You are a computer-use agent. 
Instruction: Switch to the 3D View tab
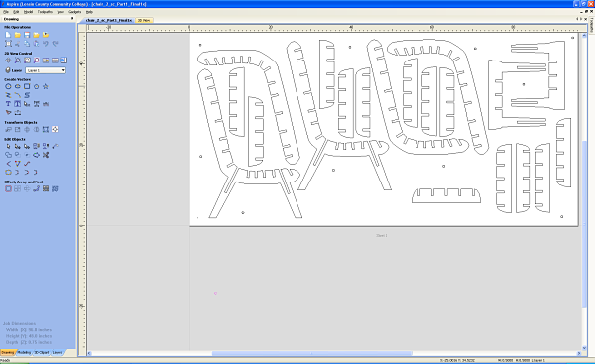(x=144, y=20)
